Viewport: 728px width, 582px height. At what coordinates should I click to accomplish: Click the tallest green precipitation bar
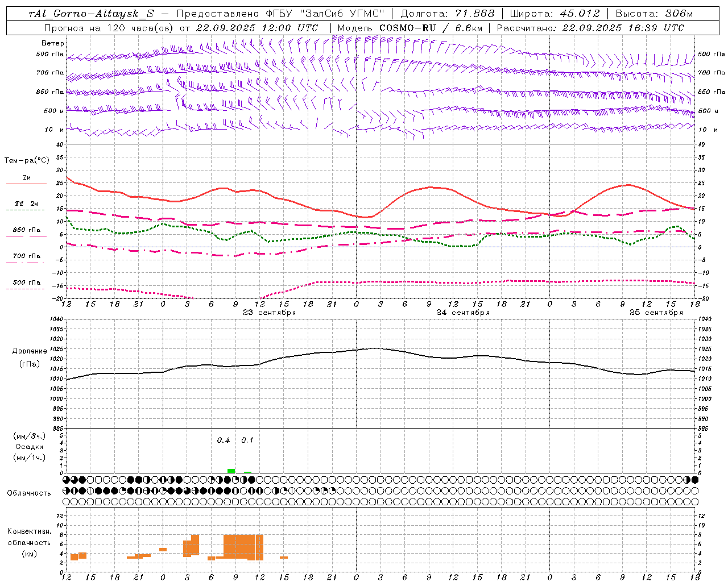[231, 471]
